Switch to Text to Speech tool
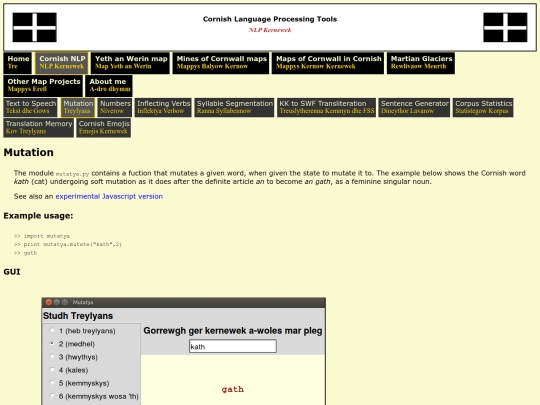This screenshot has width=540, height=405. click(x=30, y=107)
